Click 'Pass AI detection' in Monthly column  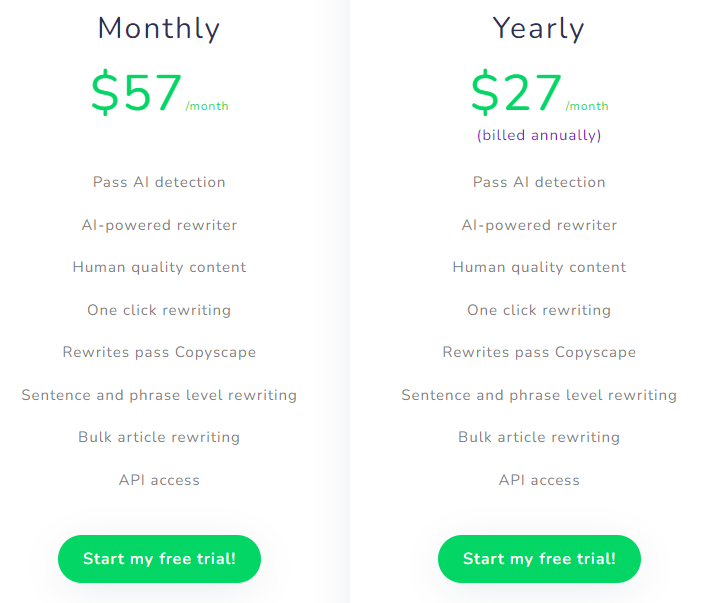159,182
